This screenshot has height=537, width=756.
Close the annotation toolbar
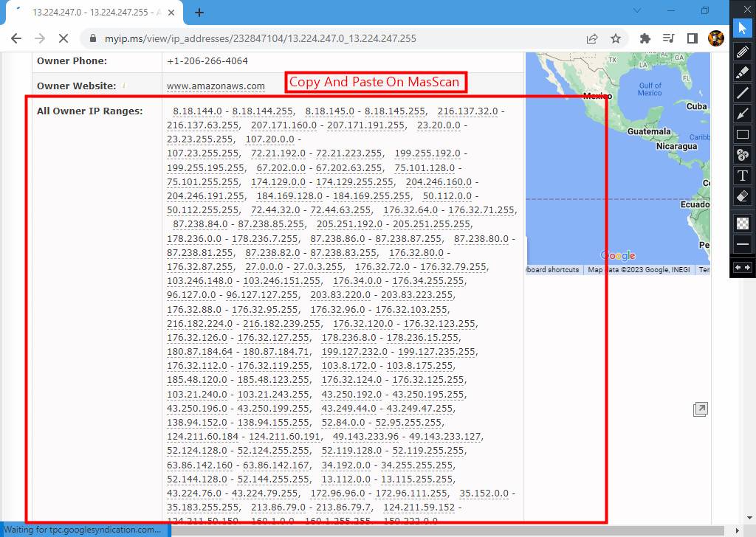747,9
